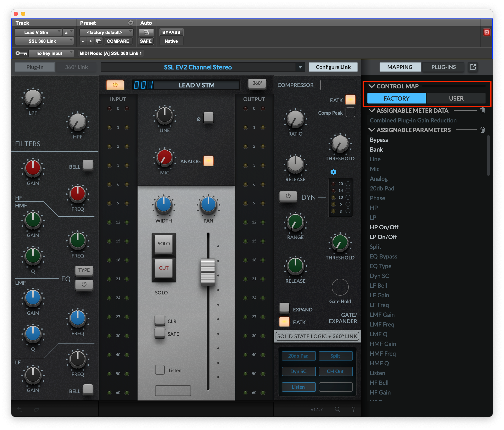The image size is (504, 430).
Task: Click the PAN knob
Action: 208,205
